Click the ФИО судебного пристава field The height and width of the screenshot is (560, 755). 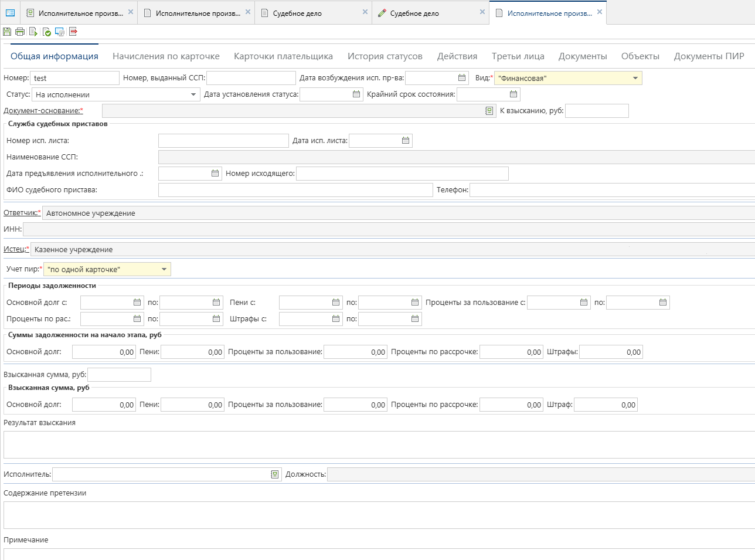point(295,190)
